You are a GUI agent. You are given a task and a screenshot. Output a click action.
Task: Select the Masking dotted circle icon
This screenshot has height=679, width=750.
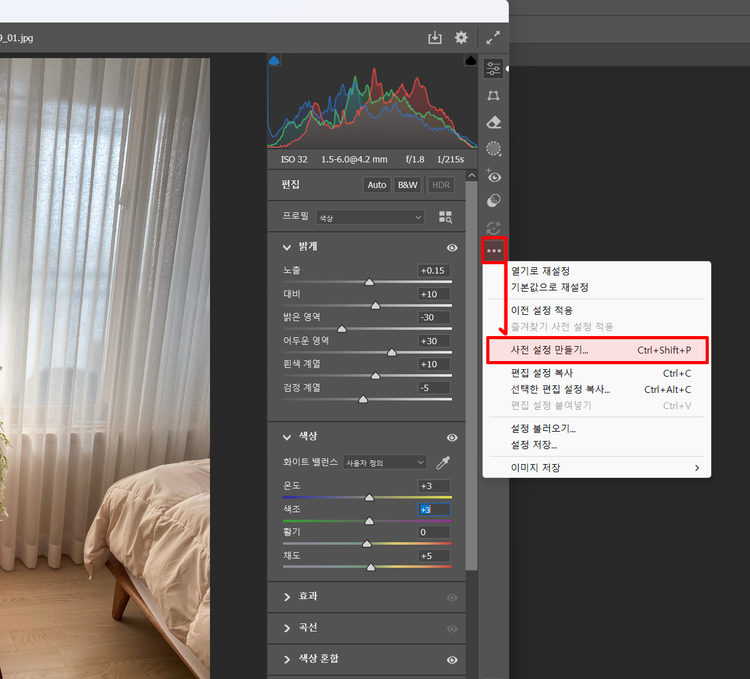point(493,149)
